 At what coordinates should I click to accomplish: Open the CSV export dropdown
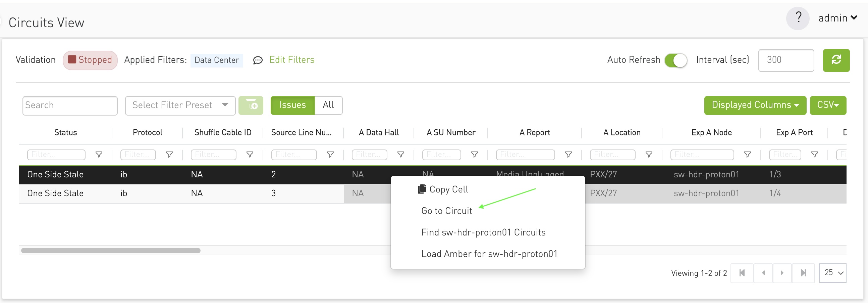point(827,105)
